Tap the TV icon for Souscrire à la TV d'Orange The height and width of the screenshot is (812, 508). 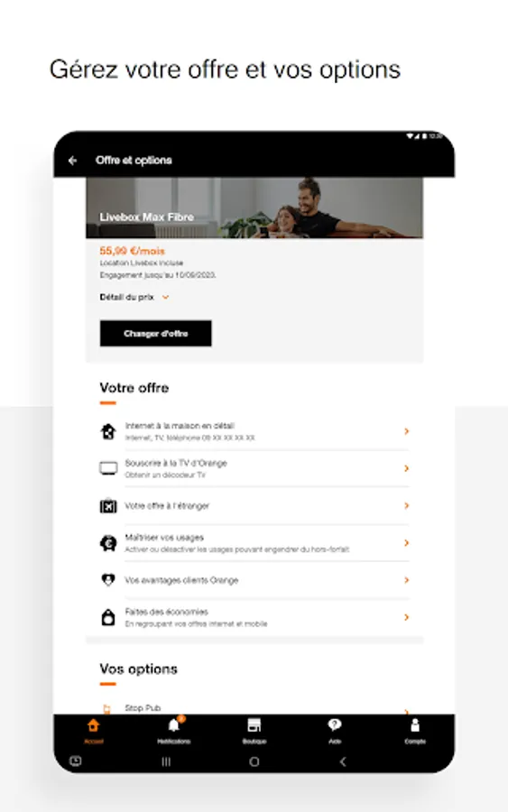click(108, 468)
